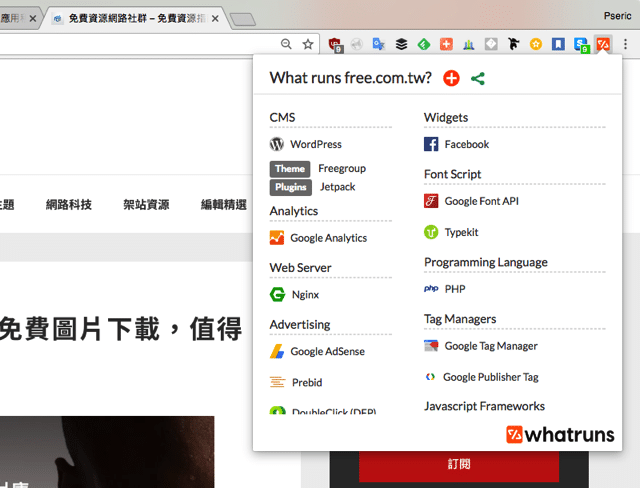Open the Chrome three-dot menu
This screenshot has height=488, width=640.
point(626,44)
